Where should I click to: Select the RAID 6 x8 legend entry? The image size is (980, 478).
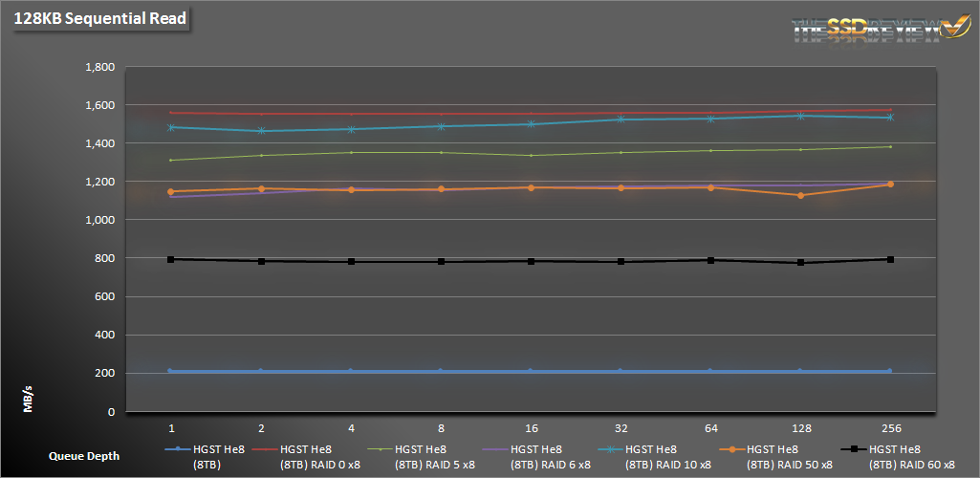coord(537,456)
